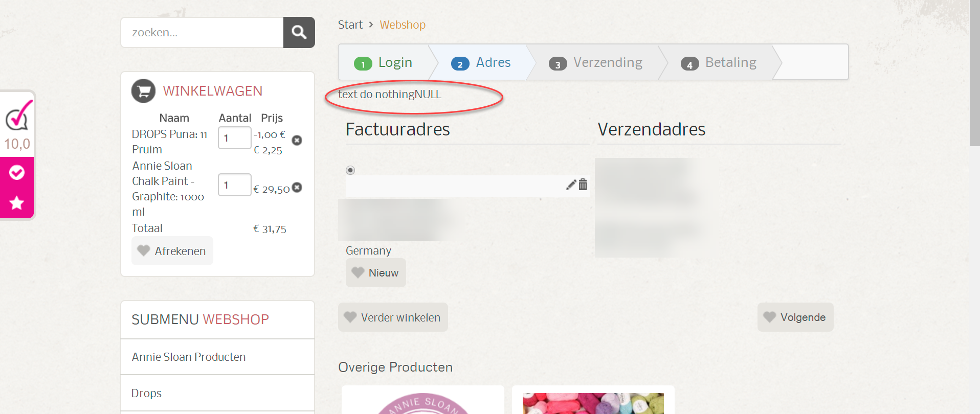Open the Annie Sloan Chalk Paint Graphite product
The image size is (980, 414).
click(168, 189)
